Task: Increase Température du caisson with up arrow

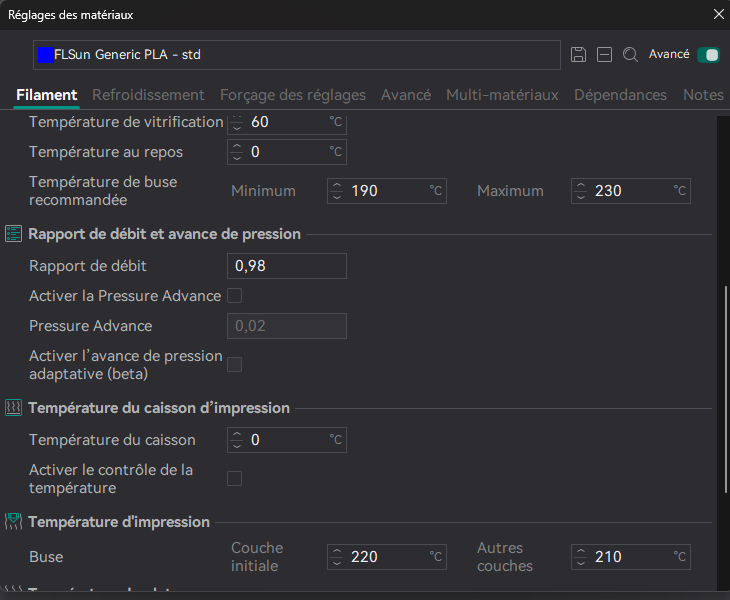Action: tap(237, 434)
